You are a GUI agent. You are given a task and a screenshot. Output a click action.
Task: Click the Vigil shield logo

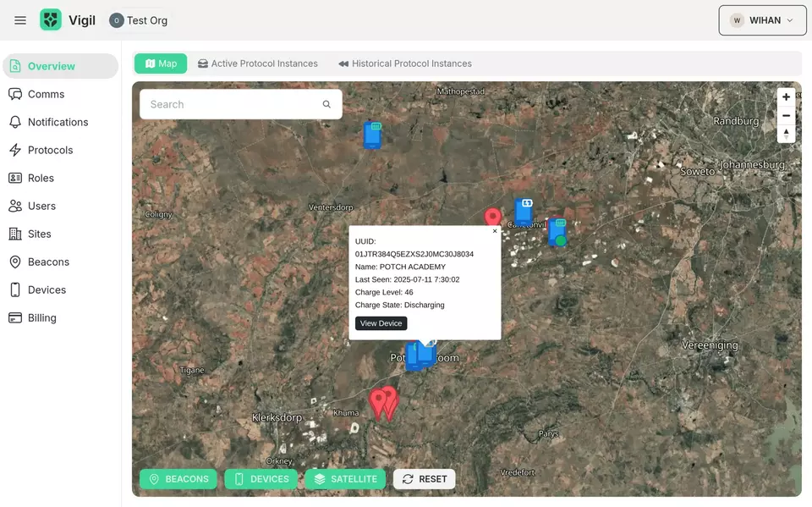(x=51, y=20)
